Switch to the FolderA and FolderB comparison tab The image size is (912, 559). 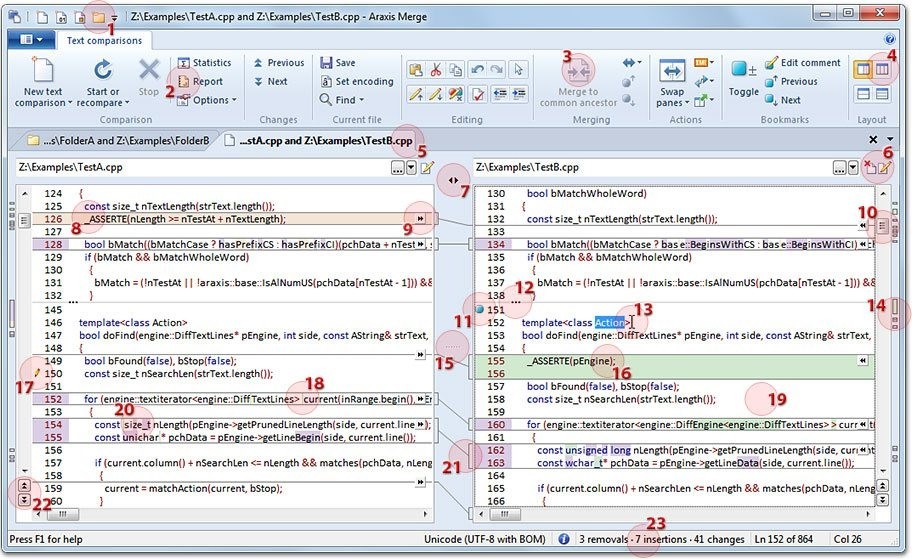pos(118,140)
